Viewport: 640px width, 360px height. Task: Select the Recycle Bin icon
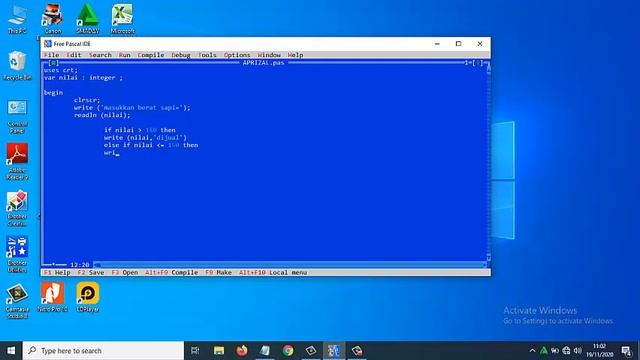point(17,65)
